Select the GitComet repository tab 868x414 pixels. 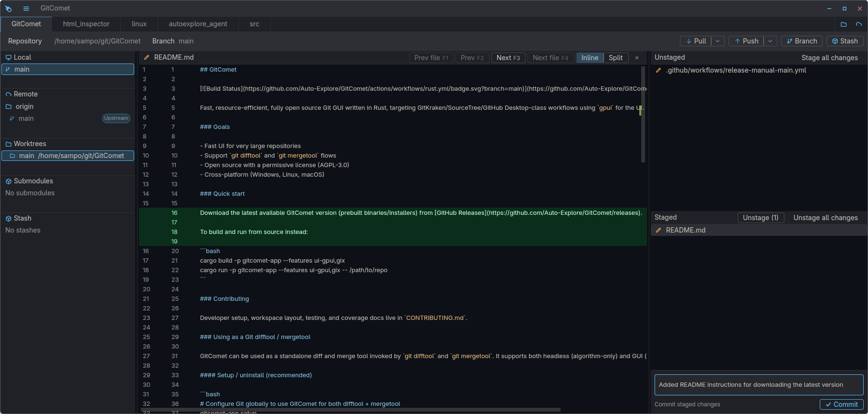(x=26, y=24)
